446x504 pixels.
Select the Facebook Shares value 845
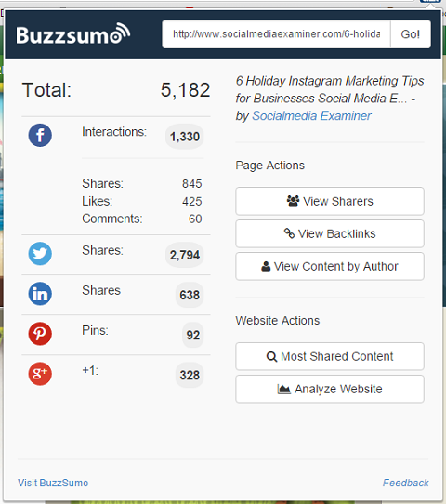(192, 184)
